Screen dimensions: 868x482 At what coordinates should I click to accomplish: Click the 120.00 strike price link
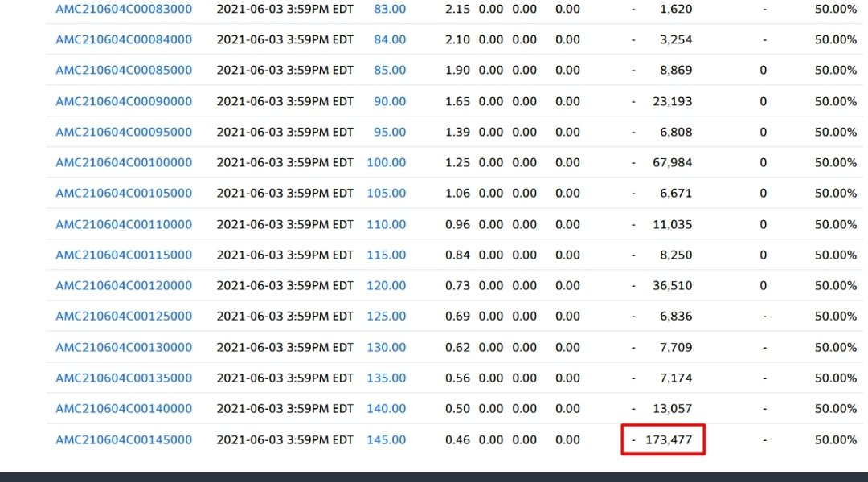tap(387, 285)
